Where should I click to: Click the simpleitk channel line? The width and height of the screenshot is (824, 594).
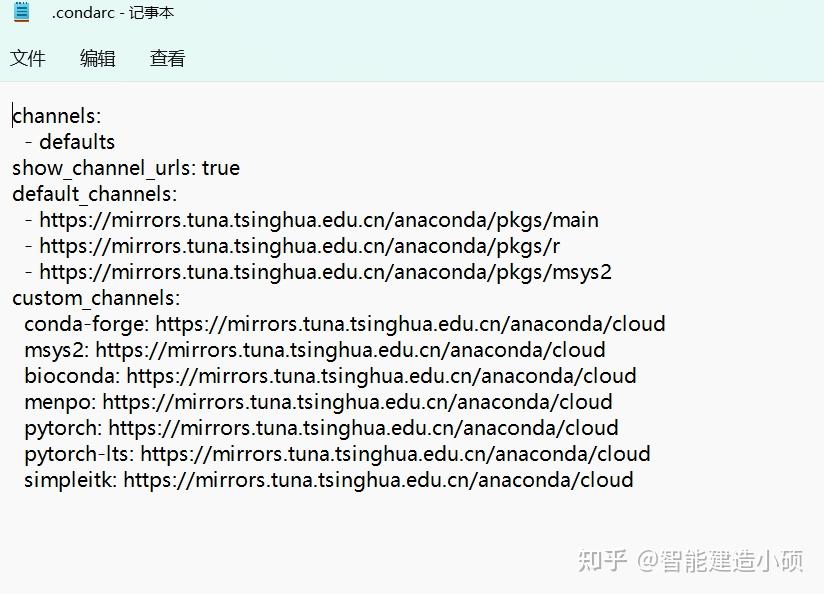point(329,480)
